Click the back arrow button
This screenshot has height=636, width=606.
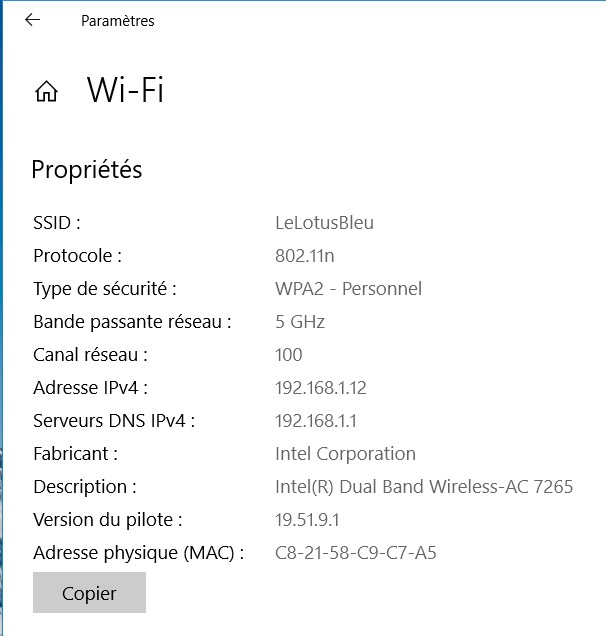pyautogui.click(x=32, y=20)
